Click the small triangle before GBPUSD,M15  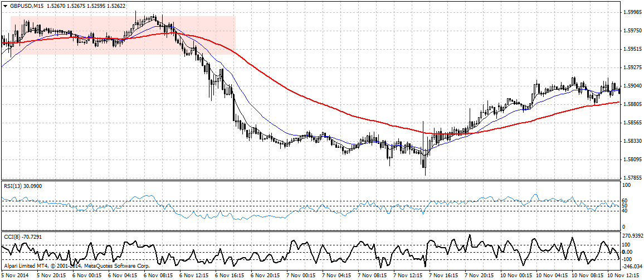coord(4,6)
